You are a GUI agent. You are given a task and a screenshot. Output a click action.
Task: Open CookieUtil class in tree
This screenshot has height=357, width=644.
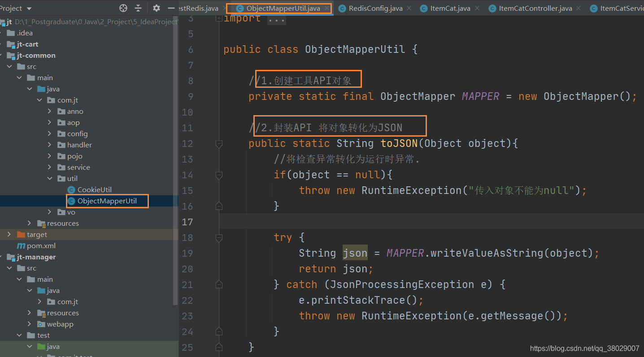tap(94, 189)
